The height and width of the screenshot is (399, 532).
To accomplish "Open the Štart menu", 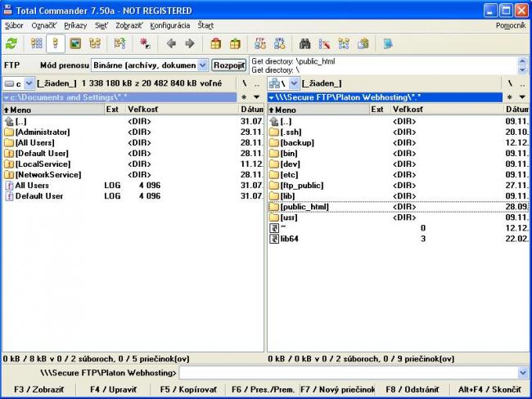I will [205, 25].
